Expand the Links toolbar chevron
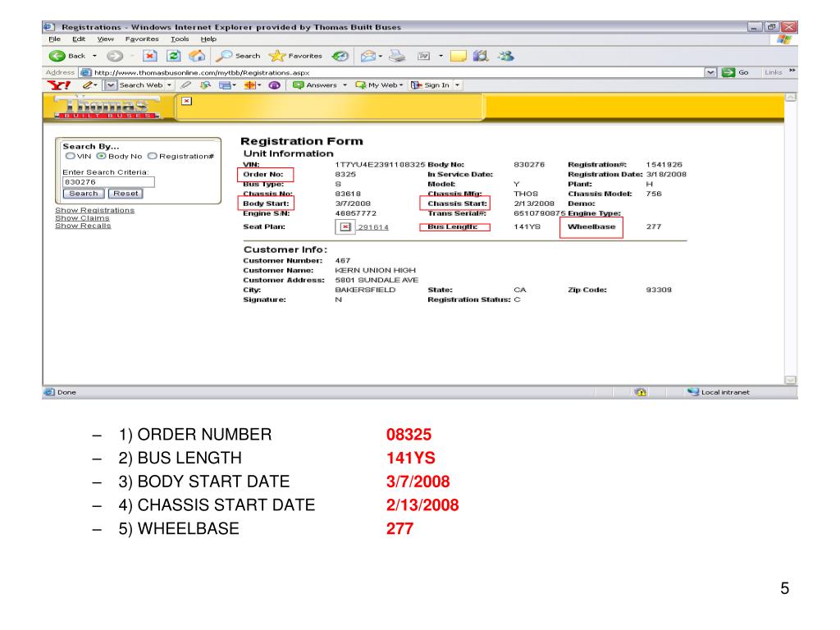Image resolution: width=840 pixels, height=630 pixels. [x=792, y=71]
